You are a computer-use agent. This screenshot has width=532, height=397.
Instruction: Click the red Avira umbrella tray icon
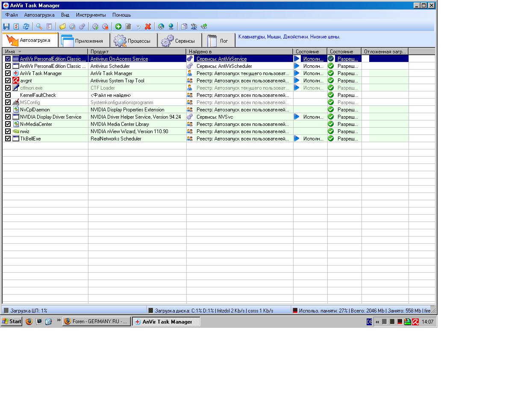click(x=415, y=322)
